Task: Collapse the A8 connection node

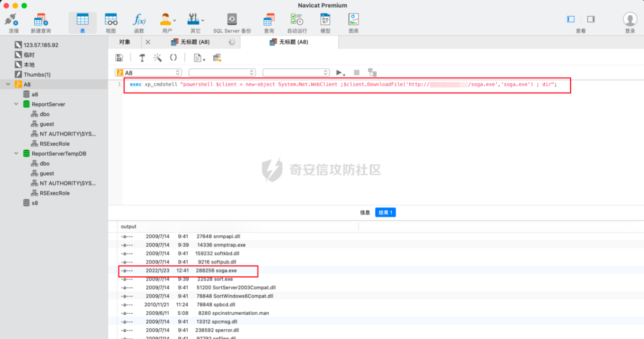Action: pos(8,84)
